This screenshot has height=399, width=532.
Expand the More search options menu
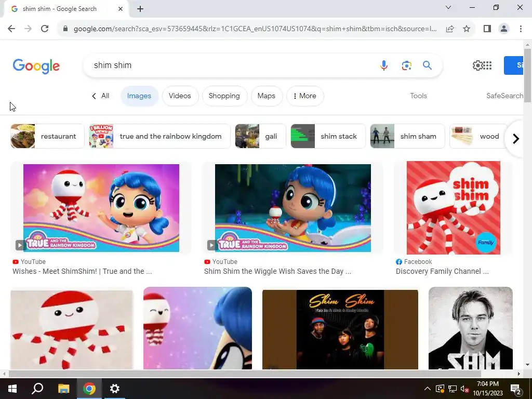[305, 96]
